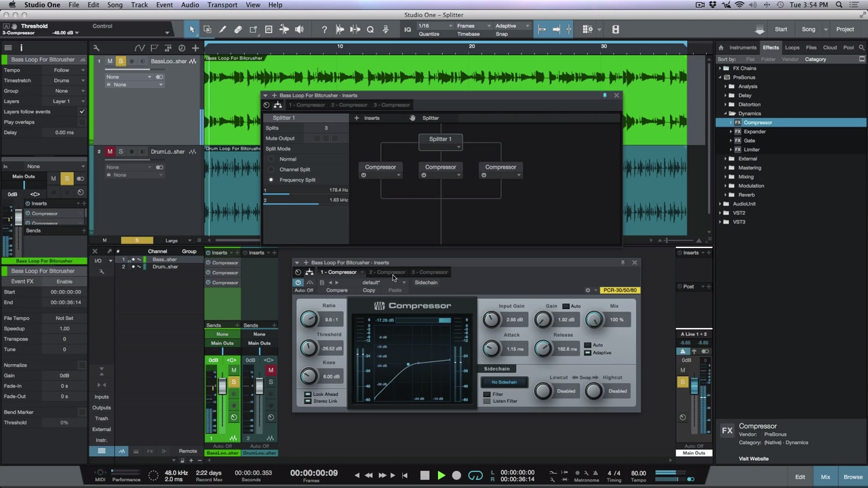The height and width of the screenshot is (488, 868).
Task: Select the Range tool
Action: click(x=208, y=29)
